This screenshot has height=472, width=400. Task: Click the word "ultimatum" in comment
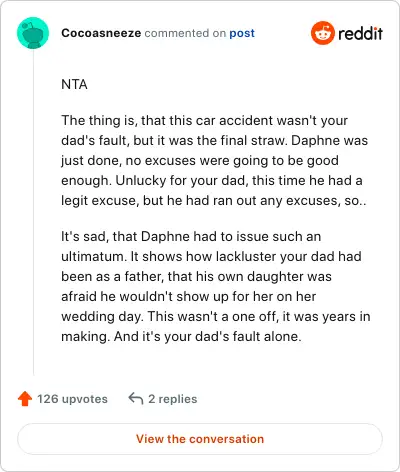(92, 256)
